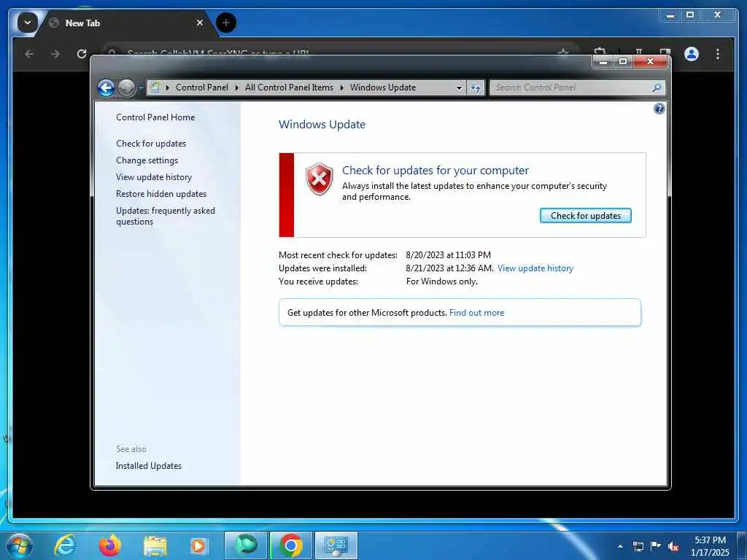Show hidden tray icons arrow

point(620,546)
